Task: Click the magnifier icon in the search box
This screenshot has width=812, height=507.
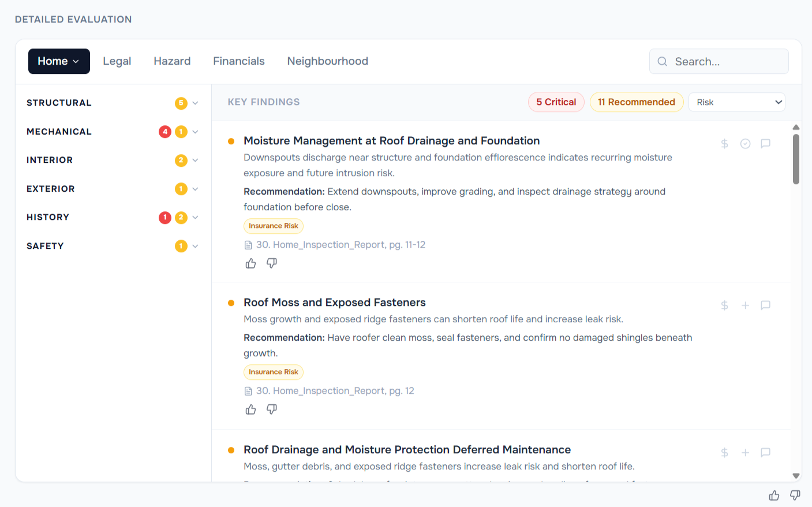Action: point(663,62)
